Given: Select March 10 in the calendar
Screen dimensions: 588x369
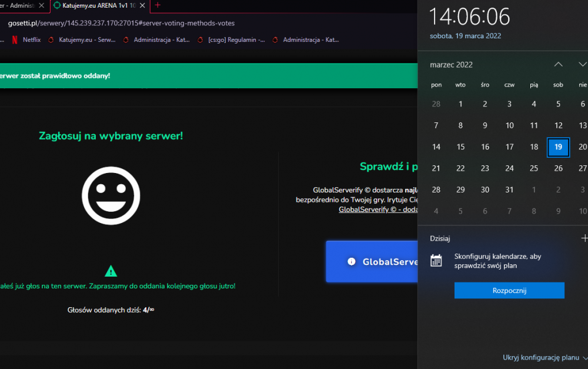Looking at the screenshot, I should coord(509,125).
